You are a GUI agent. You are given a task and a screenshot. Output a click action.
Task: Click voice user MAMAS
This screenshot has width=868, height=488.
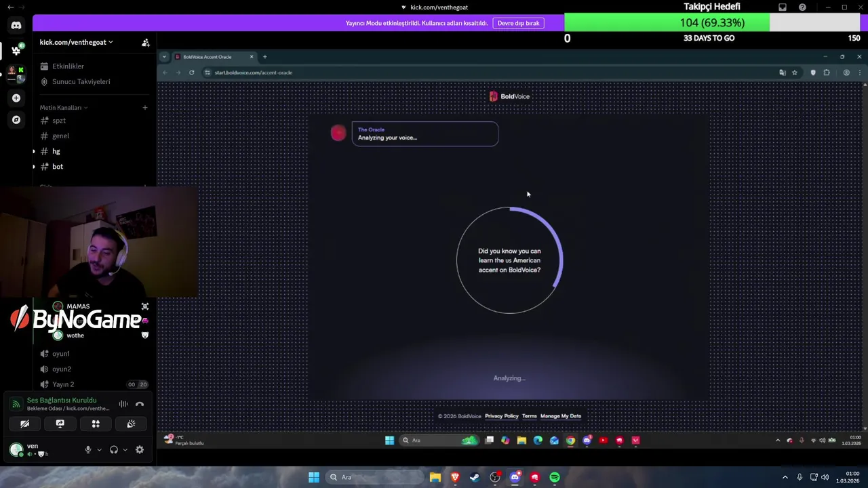pyautogui.click(x=78, y=306)
